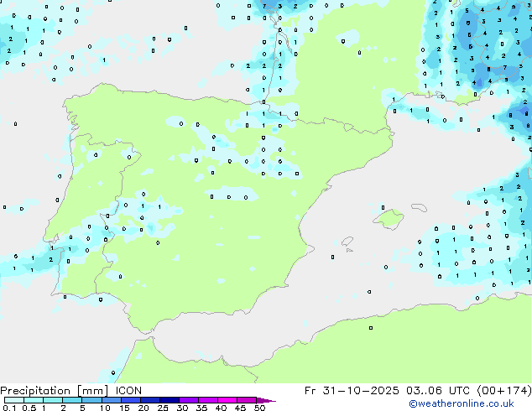Click the legend label '45'
Viewport: 532px width, 411px height.
pos(240,408)
